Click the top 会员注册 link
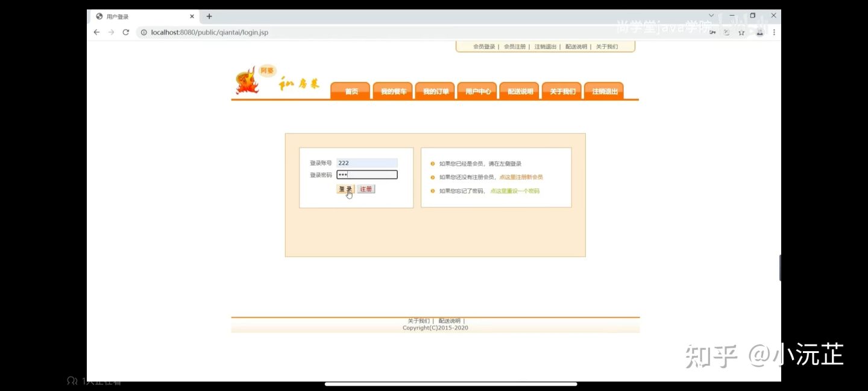Image resolution: width=868 pixels, height=391 pixels. (515, 46)
